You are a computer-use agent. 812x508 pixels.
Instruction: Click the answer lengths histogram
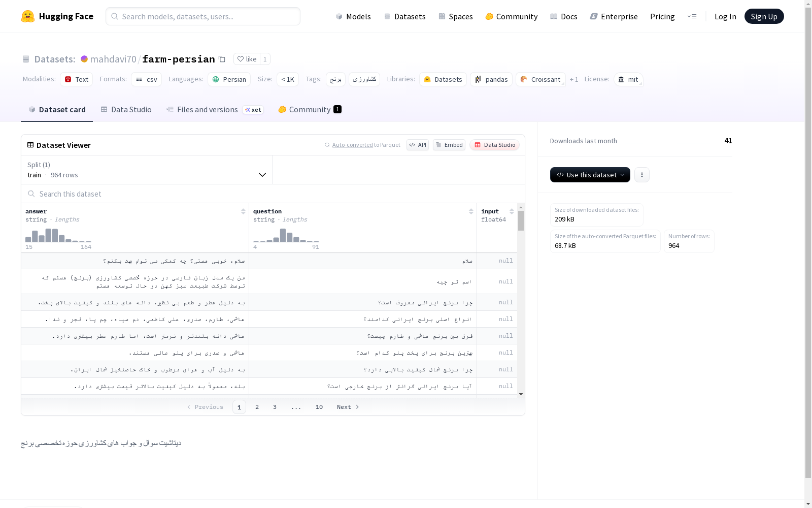58,235
